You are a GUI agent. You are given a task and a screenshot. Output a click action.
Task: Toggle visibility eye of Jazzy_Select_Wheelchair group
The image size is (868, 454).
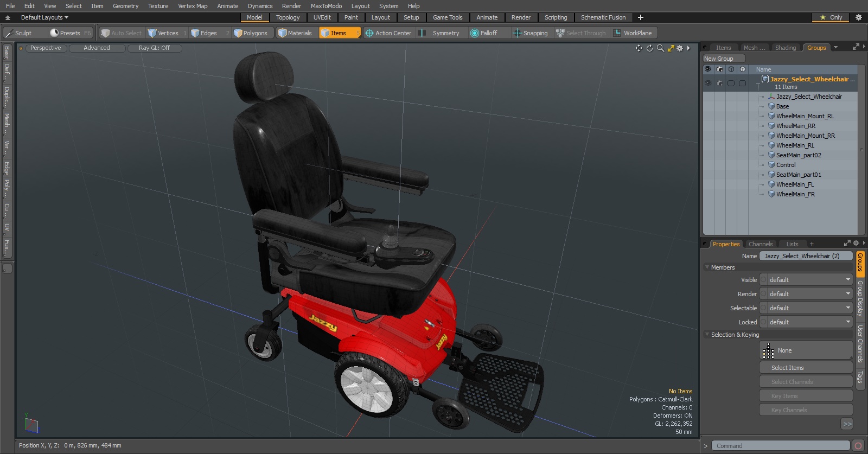(708, 84)
